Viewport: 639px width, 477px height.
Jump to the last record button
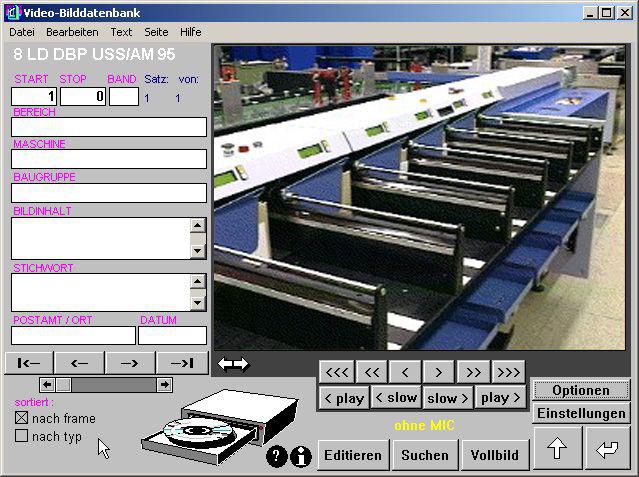(x=182, y=363)
